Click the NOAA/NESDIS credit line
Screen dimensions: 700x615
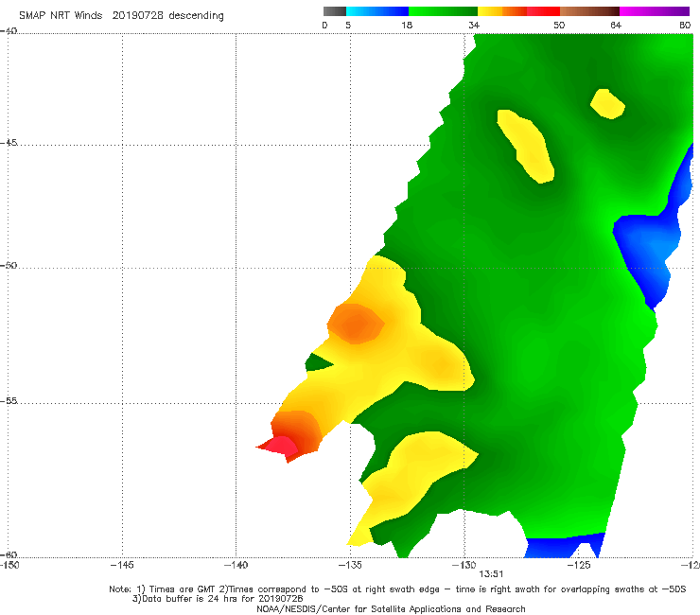point(391,608)
